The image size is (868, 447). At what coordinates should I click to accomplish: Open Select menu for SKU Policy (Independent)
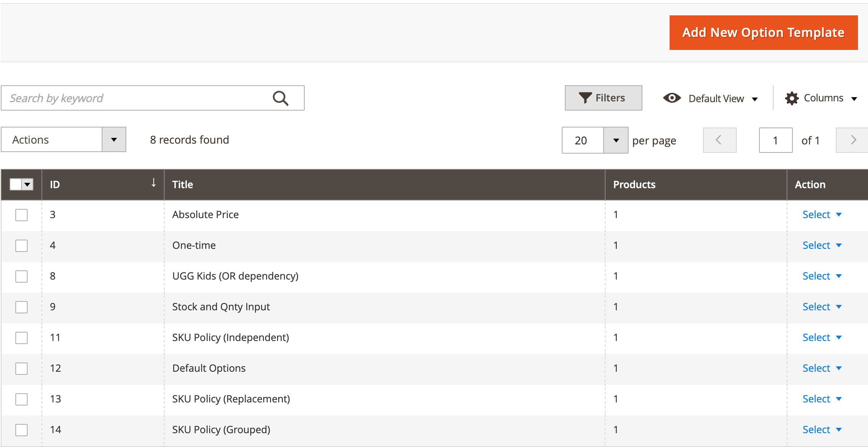pos(822,338)
